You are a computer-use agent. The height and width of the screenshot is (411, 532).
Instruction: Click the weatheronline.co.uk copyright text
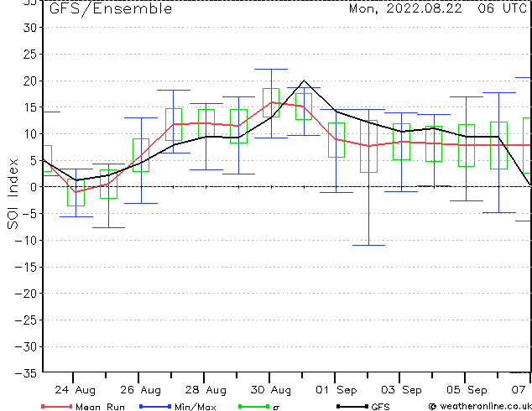[480, 406]
